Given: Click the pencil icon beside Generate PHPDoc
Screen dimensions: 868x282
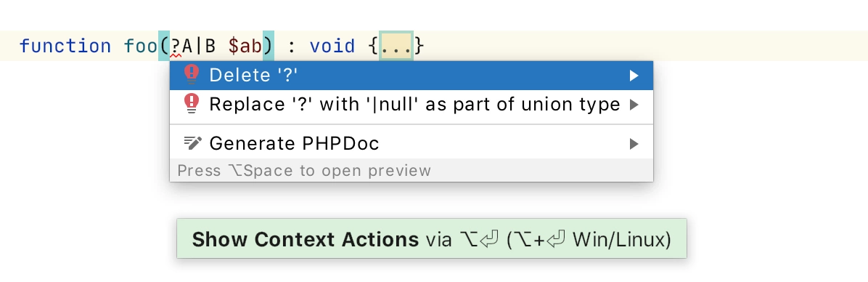Looking at the screenshot, I should 192,143.
